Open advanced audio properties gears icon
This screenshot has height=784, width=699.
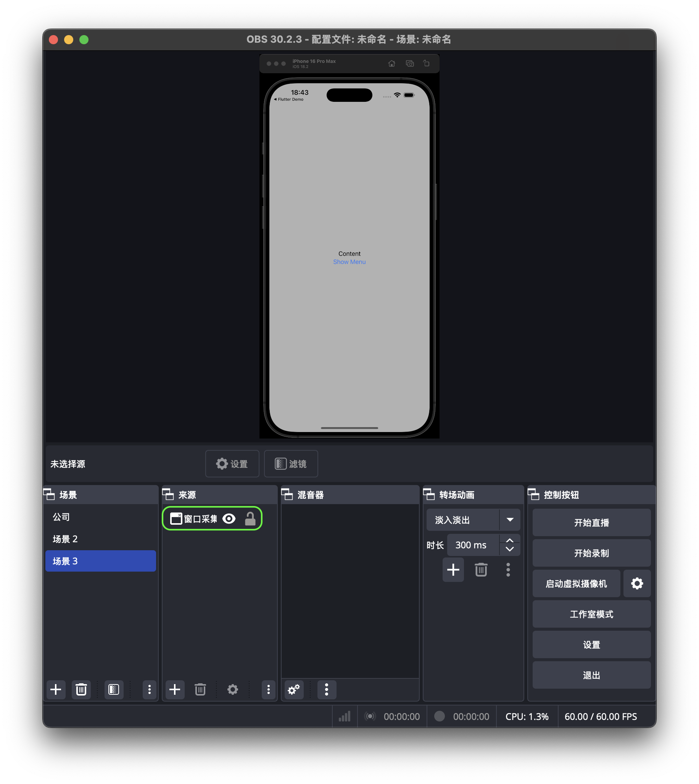(294, 689)
